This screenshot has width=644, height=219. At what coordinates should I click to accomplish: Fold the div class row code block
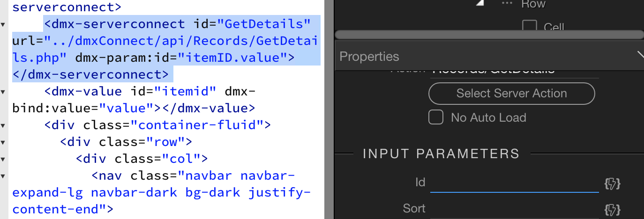pos(3,142)
